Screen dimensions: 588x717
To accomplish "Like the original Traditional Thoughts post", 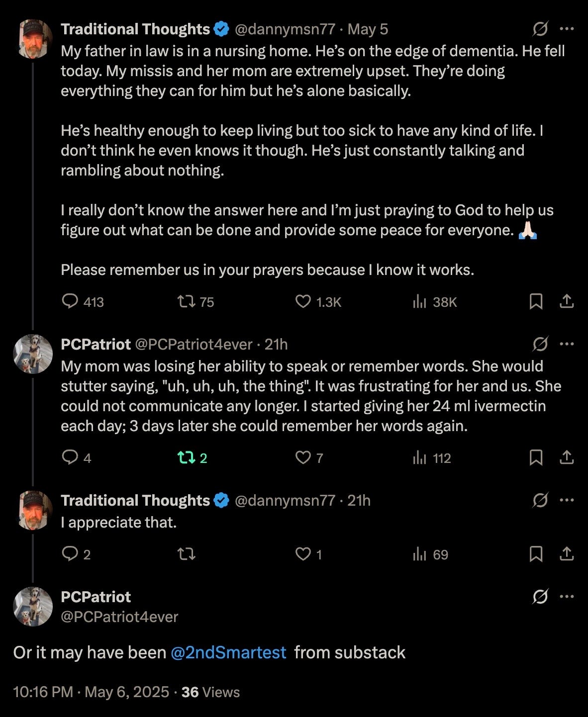I will point(303,301).
